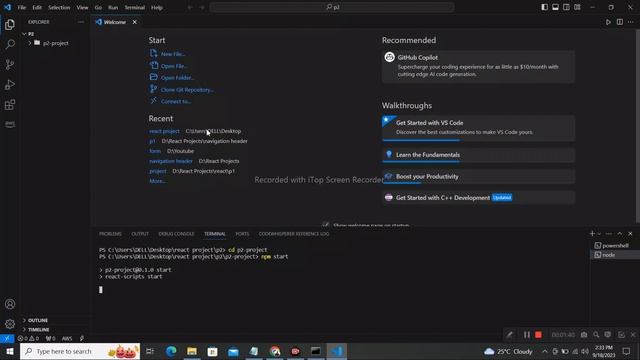Open recent navigation header folder

(171, 161)
